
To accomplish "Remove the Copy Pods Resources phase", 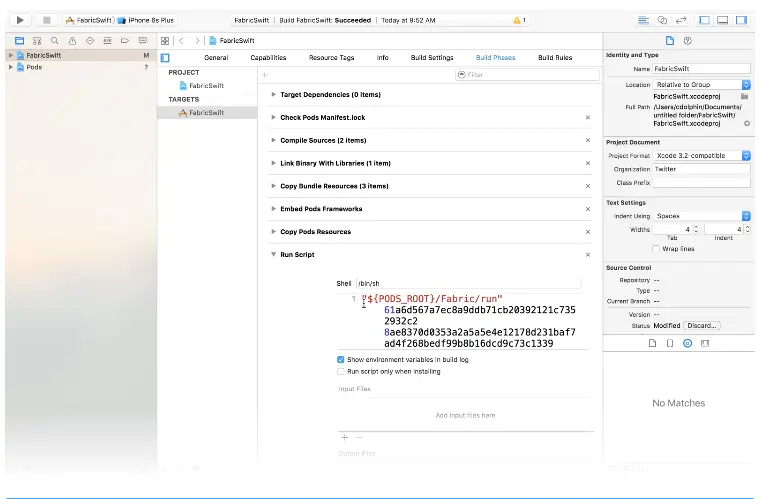I will click(588, 232).
